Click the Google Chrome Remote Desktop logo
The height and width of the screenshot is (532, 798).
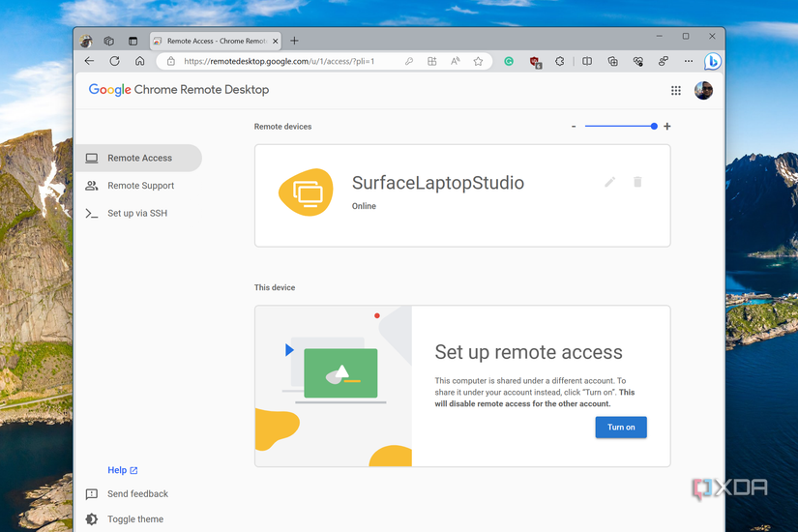pyautogui.click(x=179, y=90)
